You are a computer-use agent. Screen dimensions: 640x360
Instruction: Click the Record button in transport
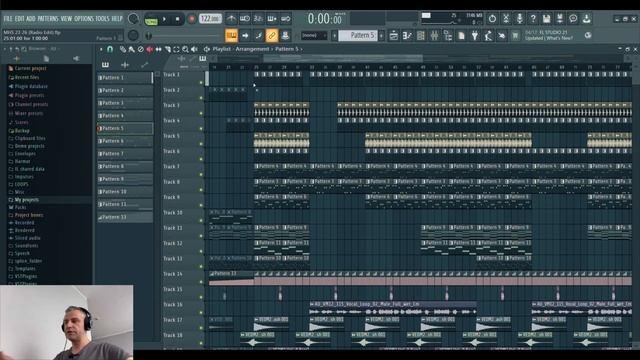tap(191, 19)
